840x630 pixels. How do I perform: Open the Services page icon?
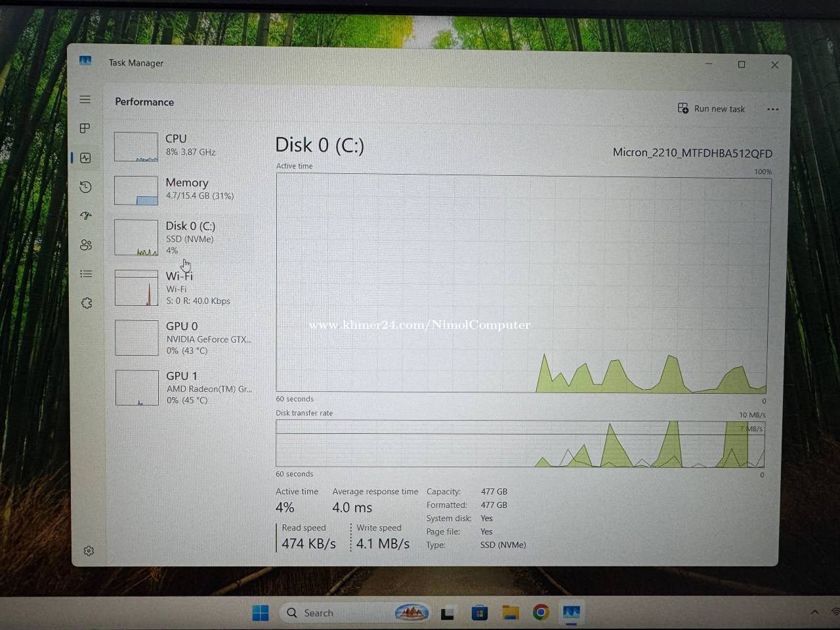87,303
